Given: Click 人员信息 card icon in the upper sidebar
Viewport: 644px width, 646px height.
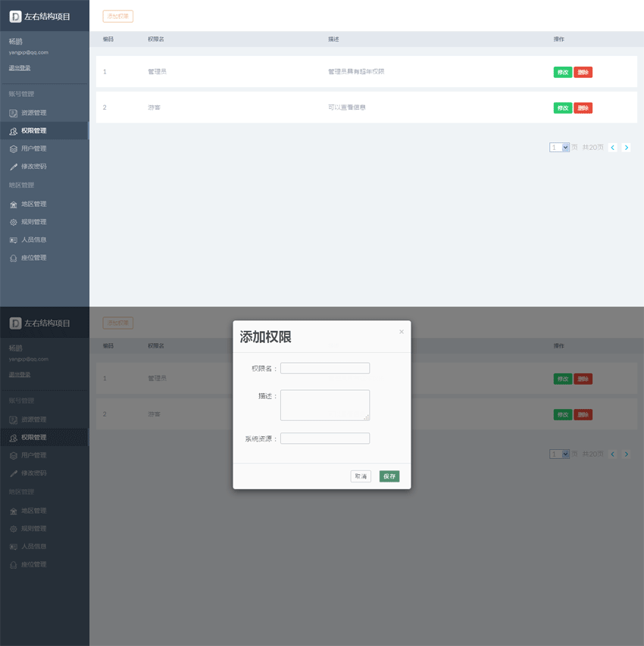Looking at the screenshot, I should (13, 240).
